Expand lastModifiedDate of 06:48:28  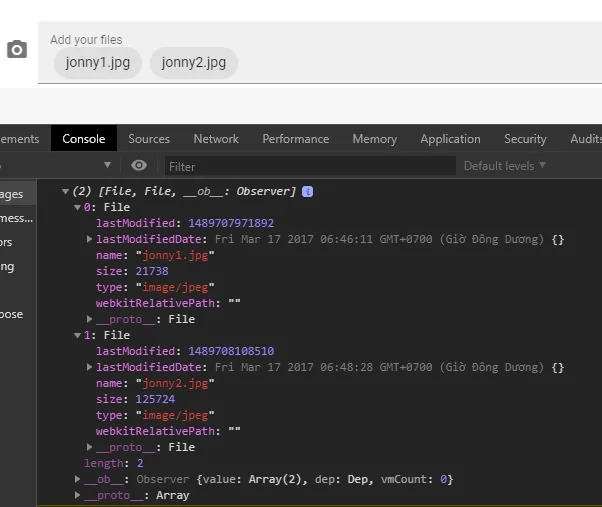pyautogui.click(x=89, y=367)
